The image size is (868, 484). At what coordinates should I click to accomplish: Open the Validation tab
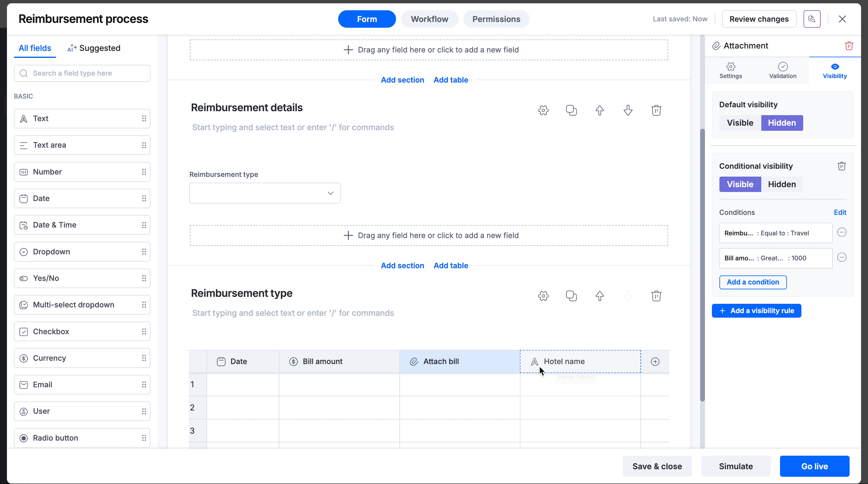point(782,71)
